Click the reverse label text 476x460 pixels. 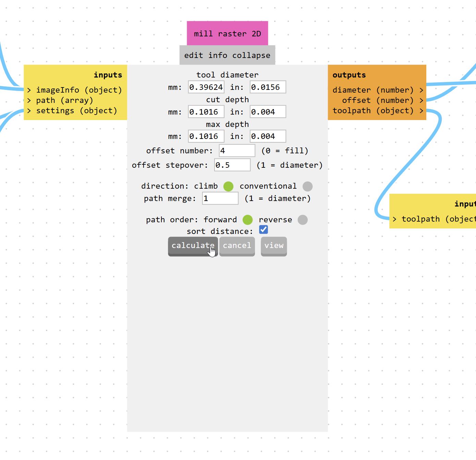point(276,220)
